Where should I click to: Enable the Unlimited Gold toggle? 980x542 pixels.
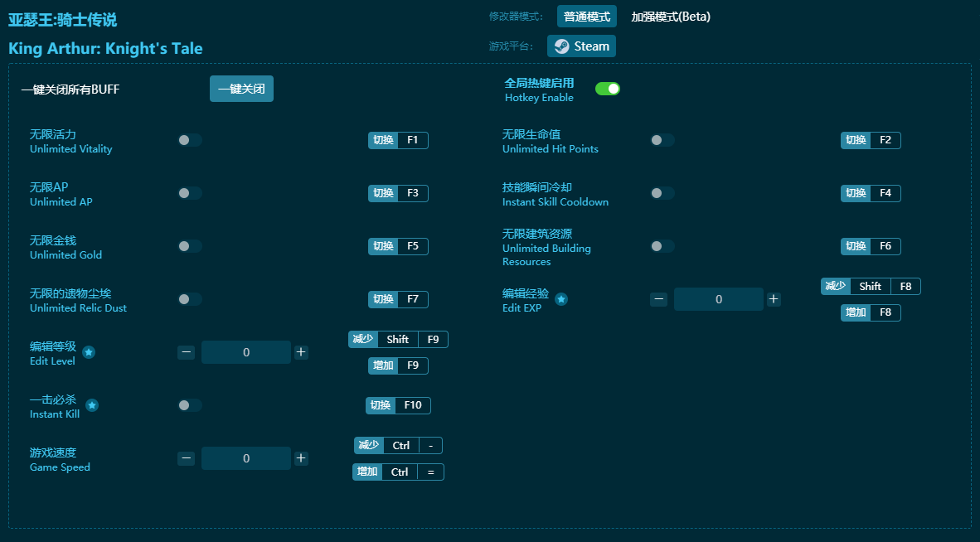click(x=190, y=246)
